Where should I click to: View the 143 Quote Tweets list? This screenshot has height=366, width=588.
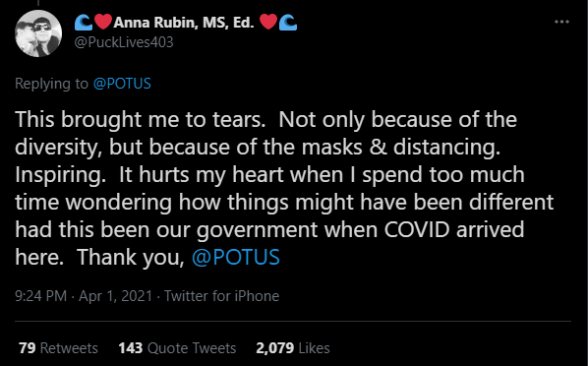pos(177,348)
